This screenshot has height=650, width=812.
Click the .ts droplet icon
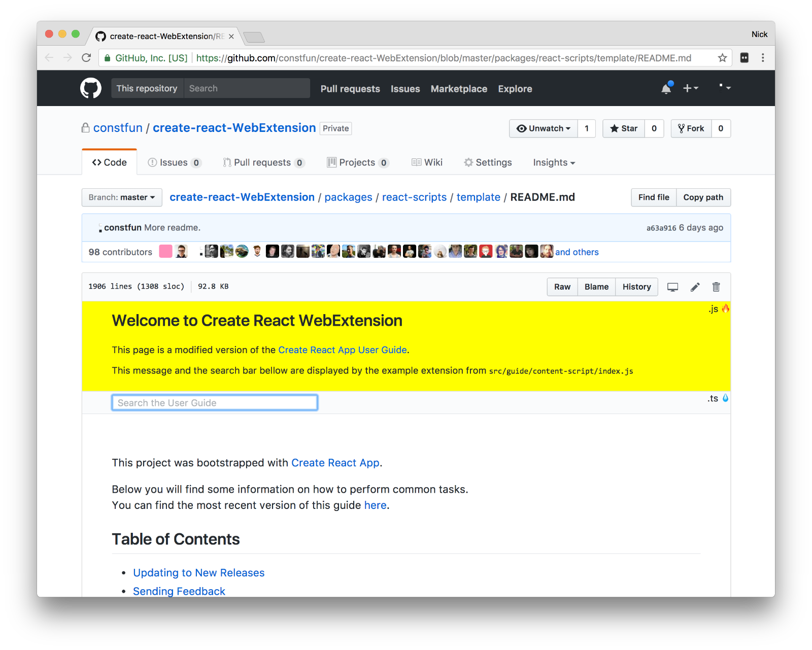tap(725, 398)
